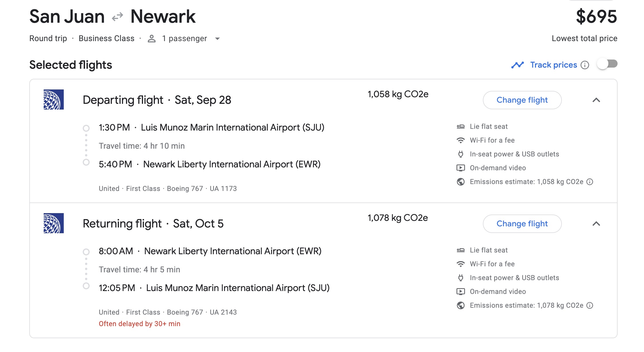Click the round-trip swap arrows icon
This screenshot has width=644, height=352.
coord(117,17)
